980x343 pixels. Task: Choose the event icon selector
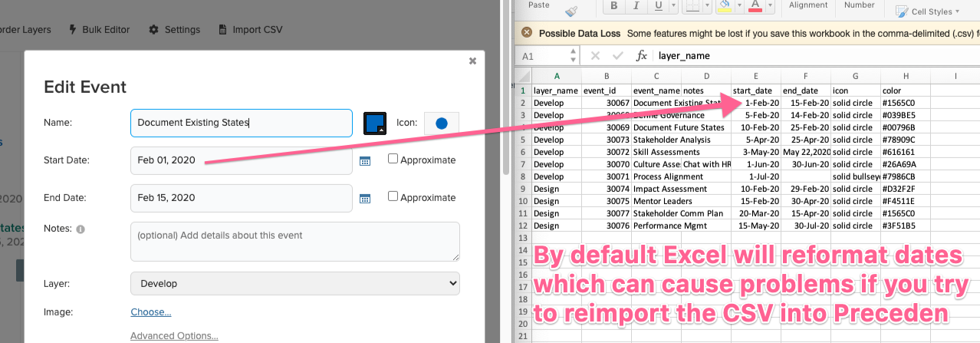coord(441,123)
